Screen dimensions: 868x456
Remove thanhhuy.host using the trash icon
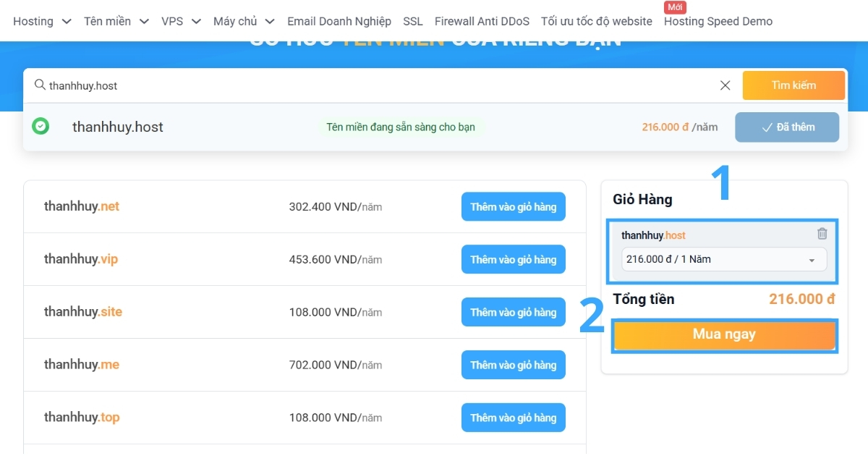(822, 233)
